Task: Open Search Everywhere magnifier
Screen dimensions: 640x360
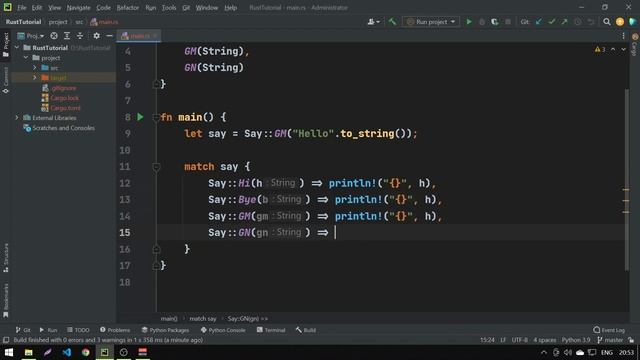Action: pyautogui.click(x=607, y=22)
